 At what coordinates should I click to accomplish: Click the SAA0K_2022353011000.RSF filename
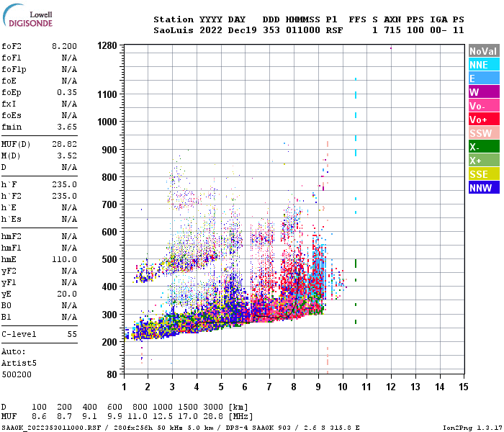click(51, 428)
